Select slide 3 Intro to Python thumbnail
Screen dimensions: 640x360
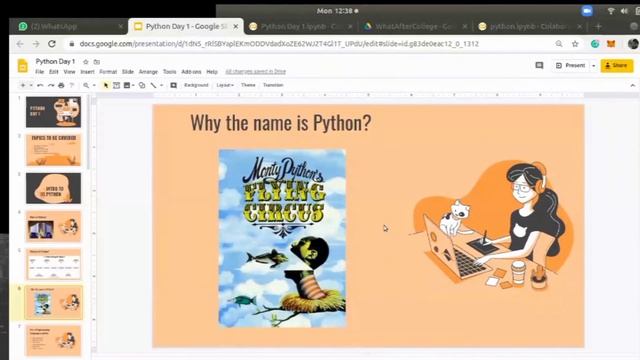[53, 188]
